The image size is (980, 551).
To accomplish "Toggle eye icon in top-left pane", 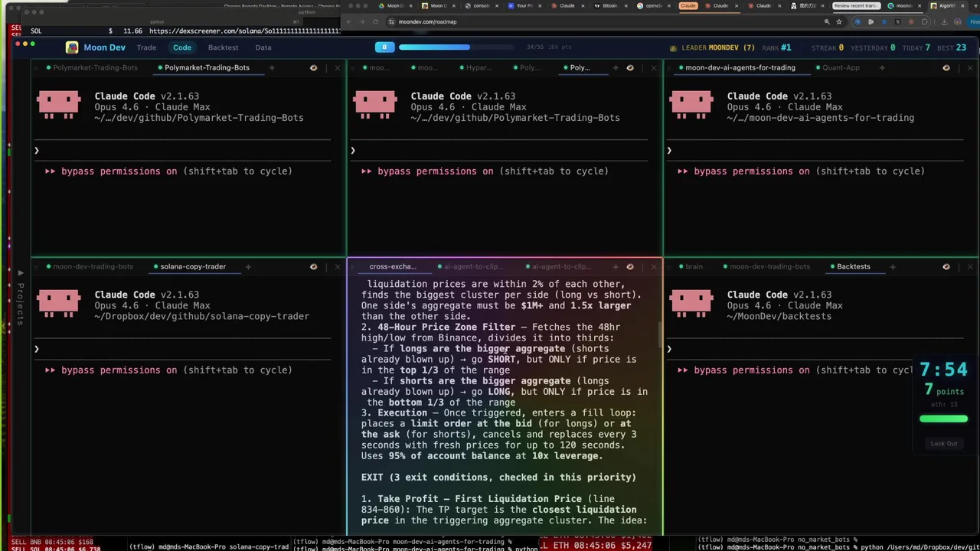I will 313,67.
